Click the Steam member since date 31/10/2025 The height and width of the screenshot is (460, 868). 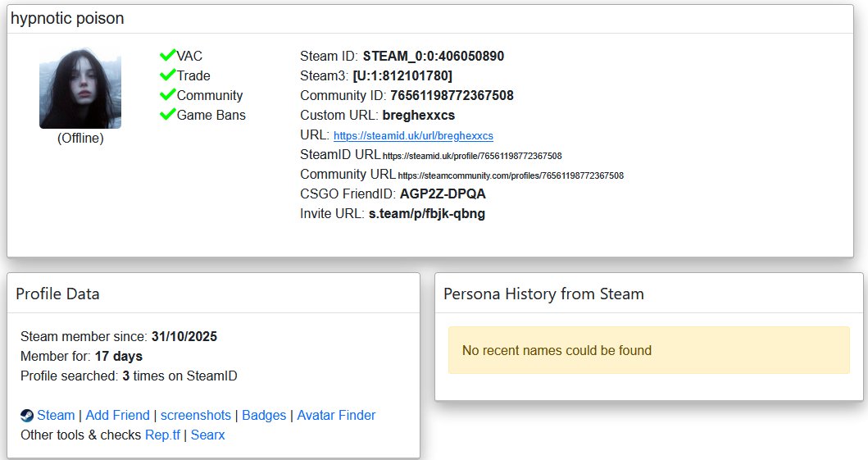pyautogui.click(x=184, y=336)
